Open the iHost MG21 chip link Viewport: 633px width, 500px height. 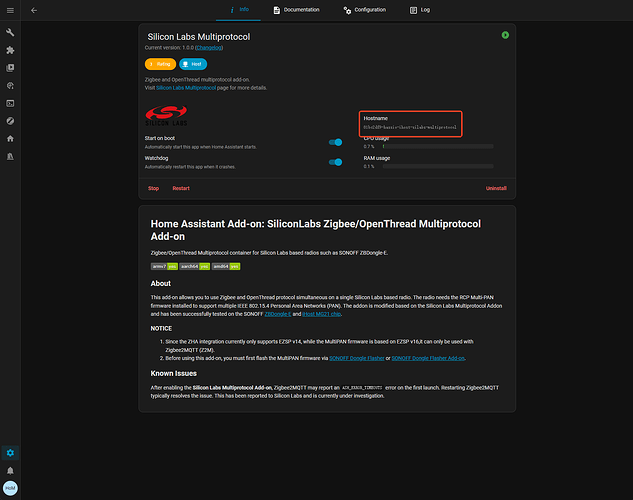pos(322,314)
